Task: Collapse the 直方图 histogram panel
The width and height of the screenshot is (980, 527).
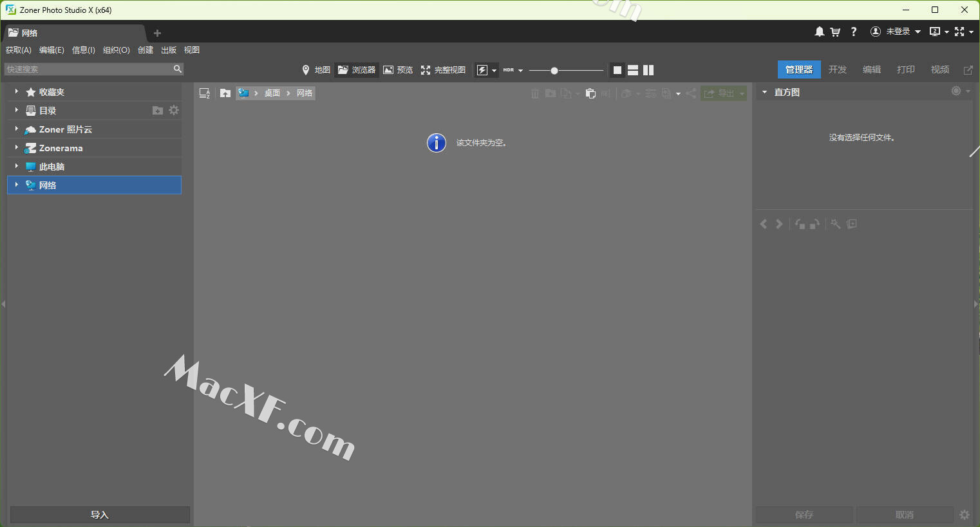Action: pos(765,92)
